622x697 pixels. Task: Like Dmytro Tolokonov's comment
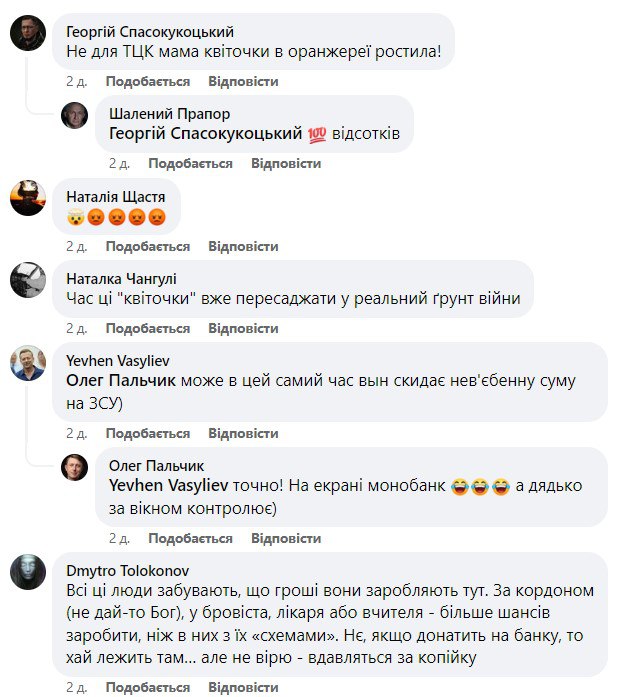coord(147,688)
